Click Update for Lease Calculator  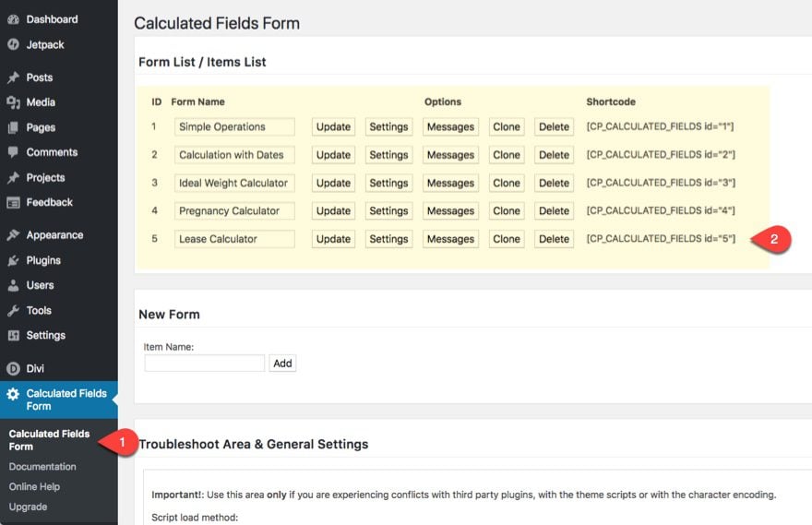(333, 239)
